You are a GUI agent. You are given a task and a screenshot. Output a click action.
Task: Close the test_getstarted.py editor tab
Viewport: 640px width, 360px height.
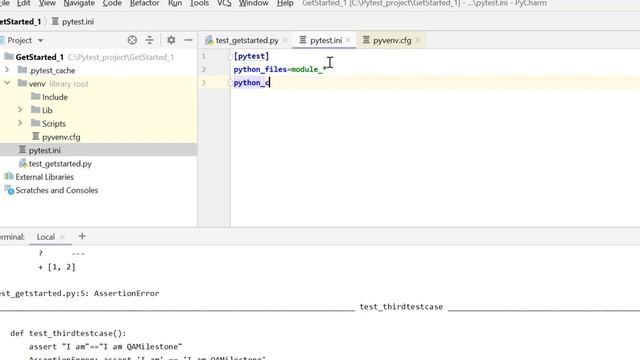285,40
